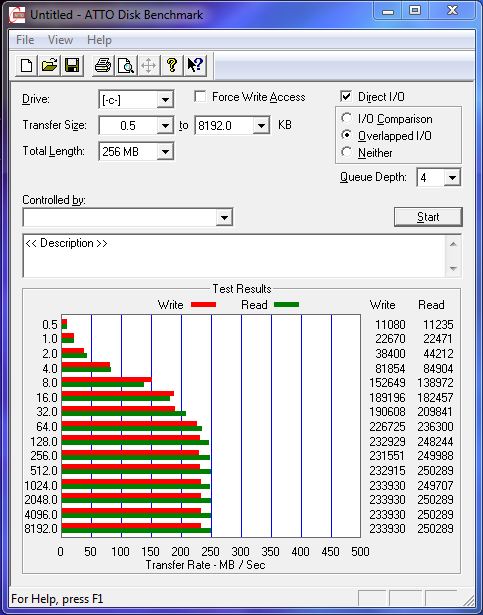483x615 pixels.
Task: Select the Overlapped I/O radio option
Action: [x=346, y=135]
